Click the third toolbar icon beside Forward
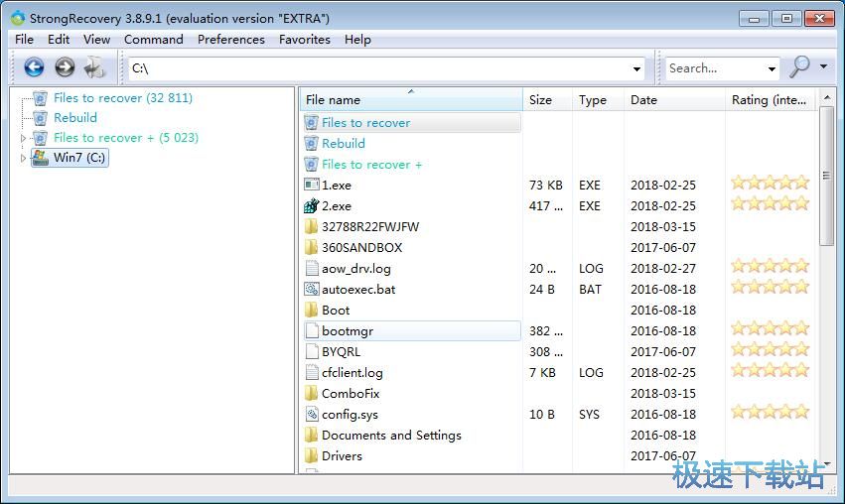 point(94,67)
